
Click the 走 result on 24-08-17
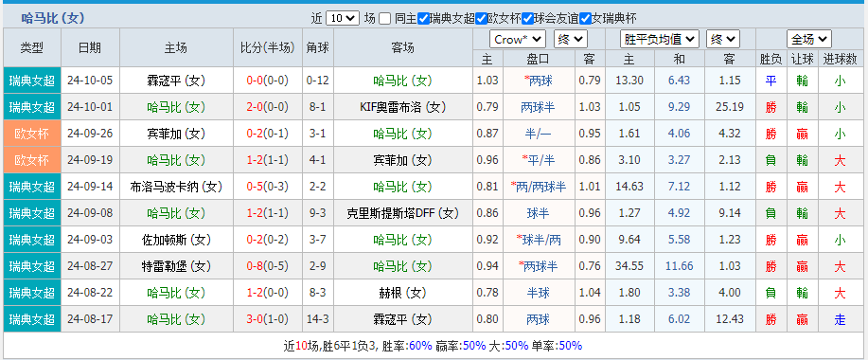tap(840, 319)
